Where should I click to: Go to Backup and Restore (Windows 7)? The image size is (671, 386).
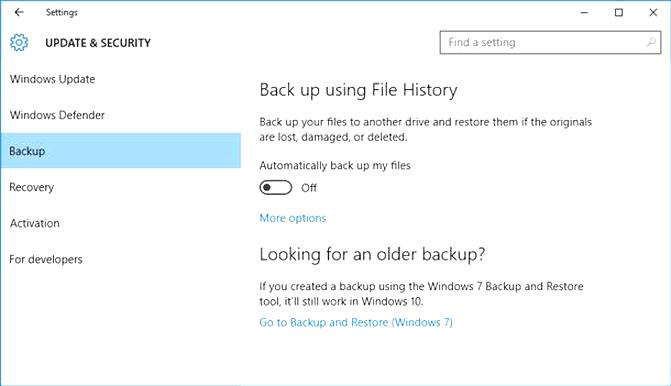(356, 322)
